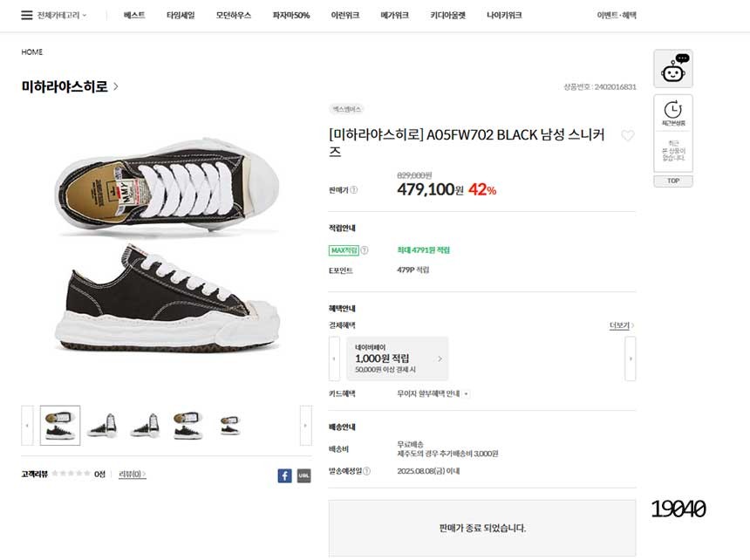
Task: Copy product URL icon
Action: click(303, 475)
